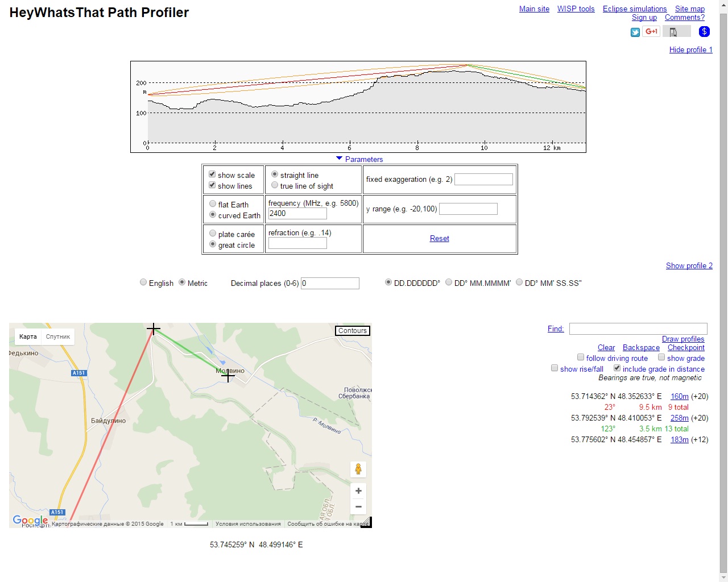Click the frequency field showing 2400
The image size is (728, 582).
[x=297, y=214]
